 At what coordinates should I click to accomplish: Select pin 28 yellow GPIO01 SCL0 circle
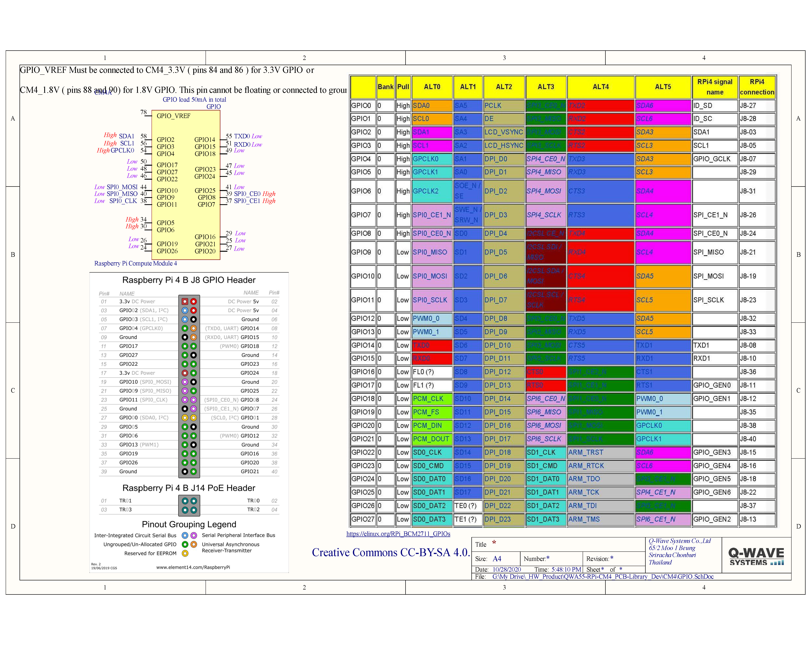point(193,418)
